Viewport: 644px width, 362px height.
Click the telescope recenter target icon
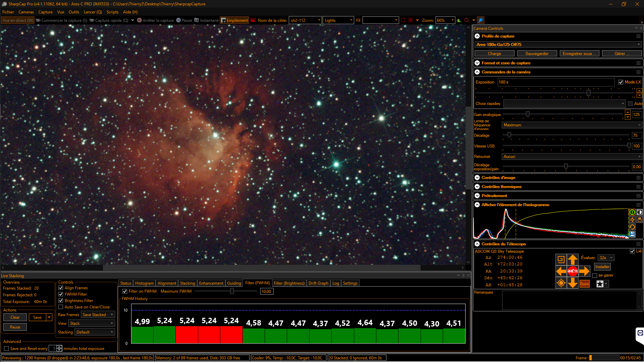coord(561,283)
